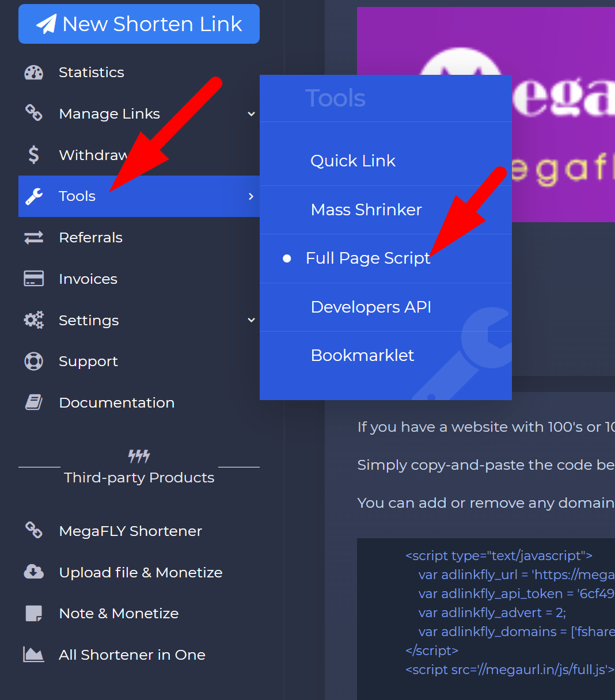Screen dimensions: 615x700
Task: Open the Statistics dashboard icon
Action: coord(33,73)
